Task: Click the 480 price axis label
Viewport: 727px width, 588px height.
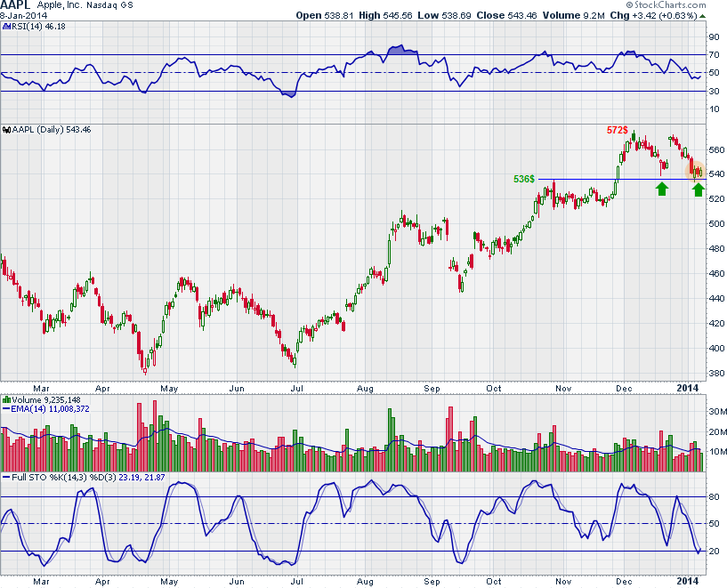Action: pyautogui.click(x=716, y=249)
